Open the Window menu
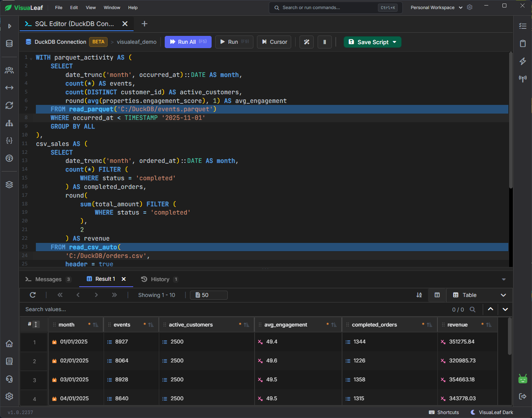This screenshot has width=532, height=418. pos(112,7)
